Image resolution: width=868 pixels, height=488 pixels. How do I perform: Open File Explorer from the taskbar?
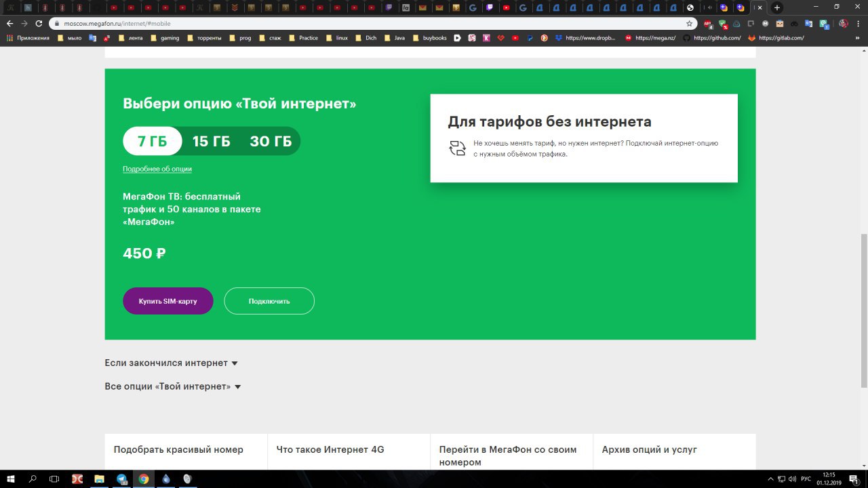tap(99, 479)
